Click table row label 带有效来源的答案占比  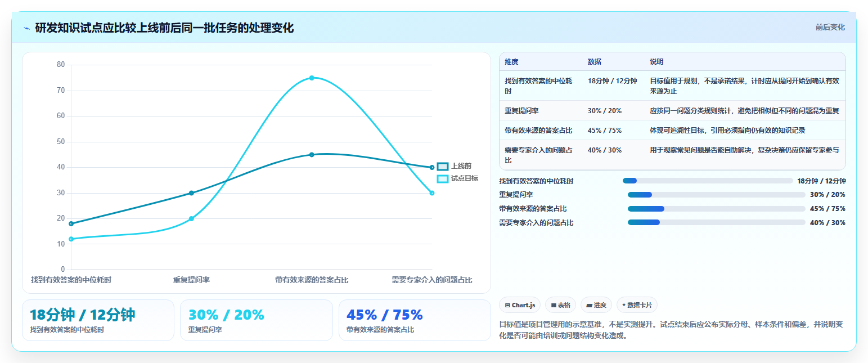pos(538,131)
